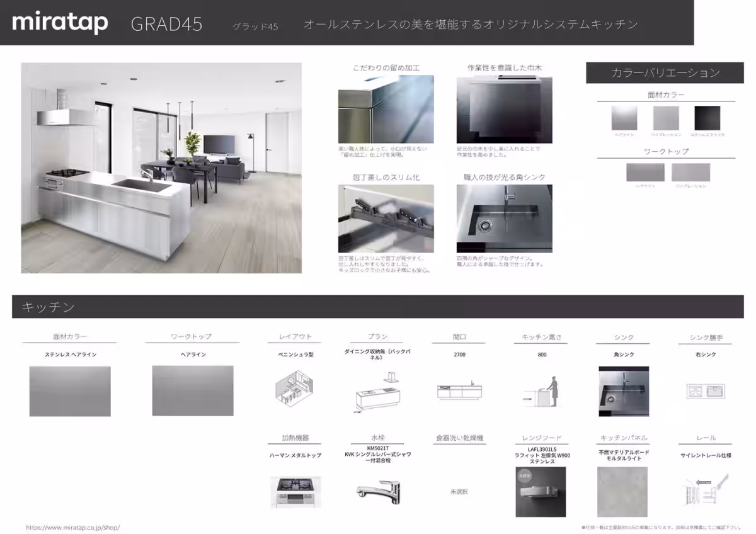This screenshot has width=756, height=534.
Task: Select the vibration worktop swatch
Action: [690, 172]
